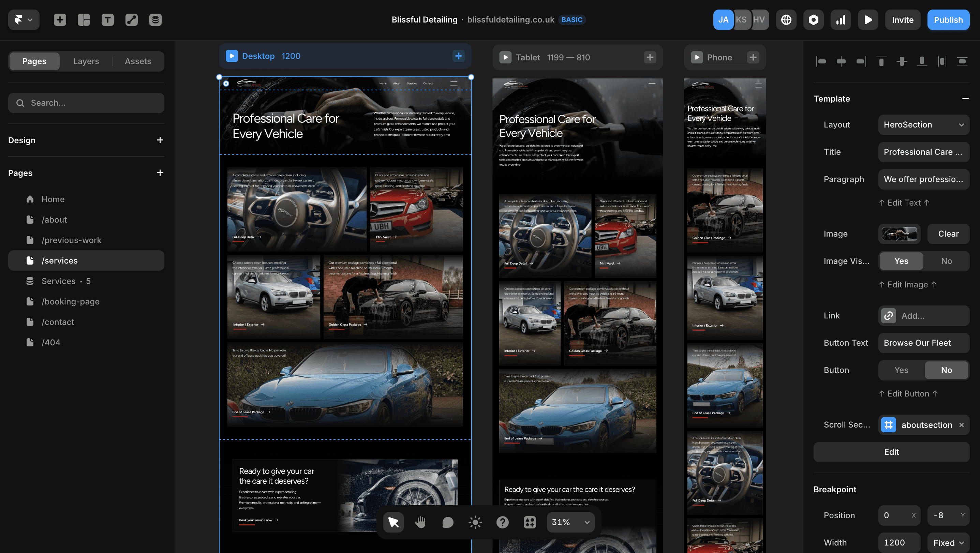Set Image Visibility to Yes
This screenshot has width=980, height=553.
pyautogui.click(x=901, y=261)
